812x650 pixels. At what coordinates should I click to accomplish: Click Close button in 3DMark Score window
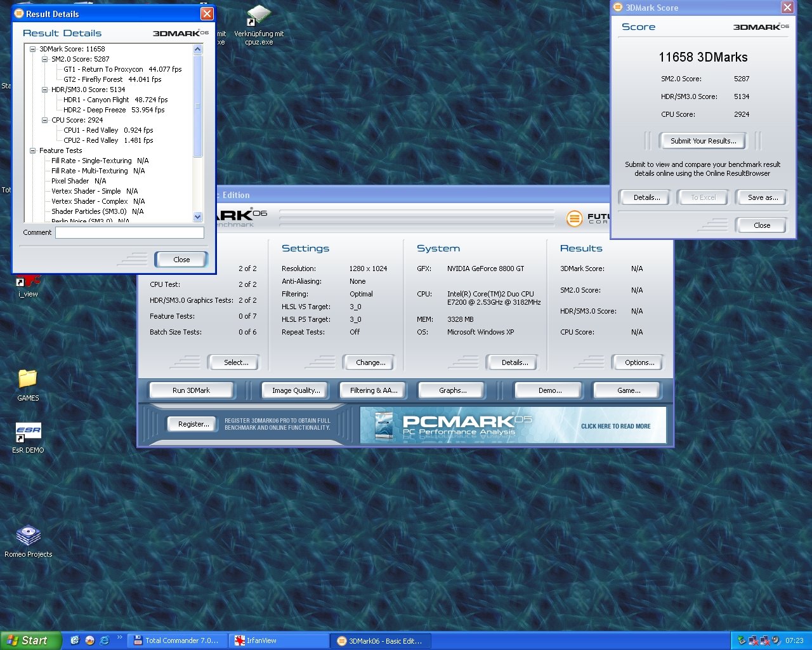[762, 225]
